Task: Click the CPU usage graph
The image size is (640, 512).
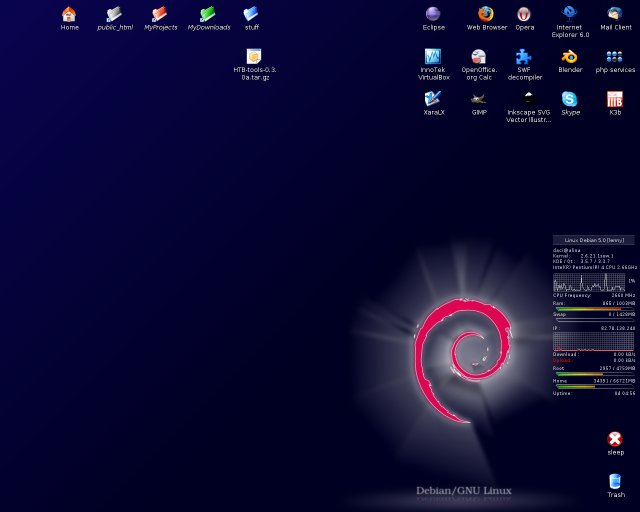Action: point(589,282)
